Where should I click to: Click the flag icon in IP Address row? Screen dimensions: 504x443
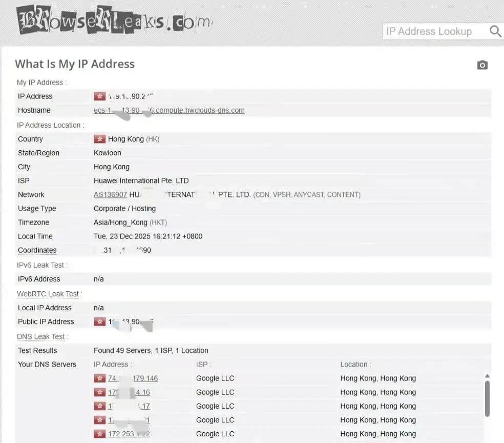click(99, 96)
